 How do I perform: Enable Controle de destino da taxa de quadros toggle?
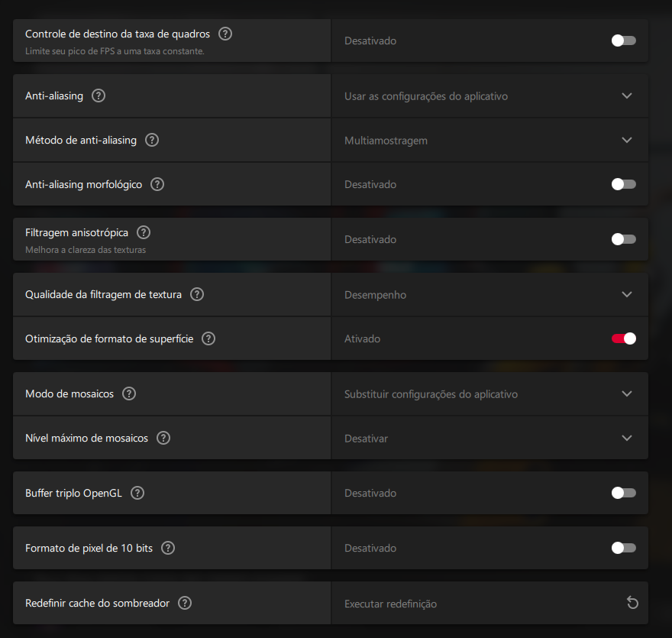[624, 40]
